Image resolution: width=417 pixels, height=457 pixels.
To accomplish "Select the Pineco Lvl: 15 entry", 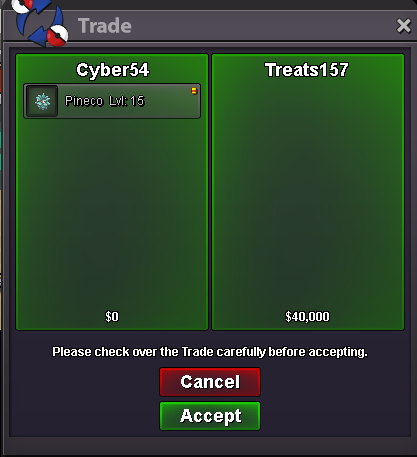I will [112, 101].
